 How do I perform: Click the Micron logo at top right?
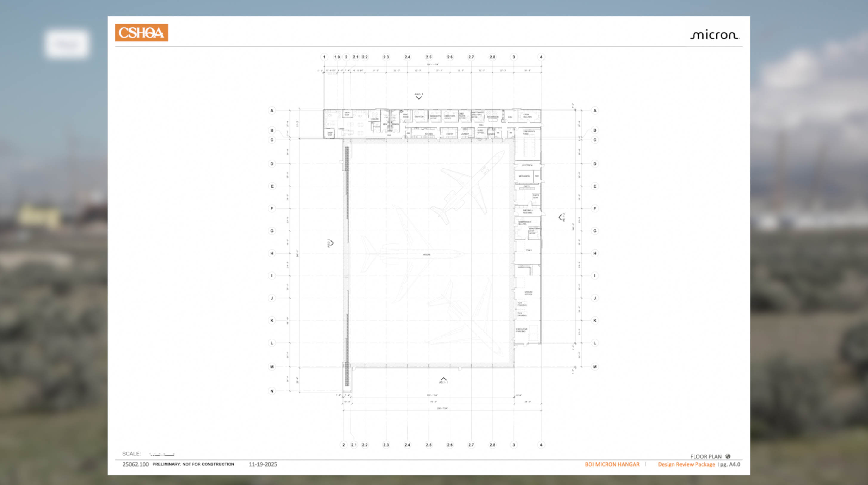(714, 35)
